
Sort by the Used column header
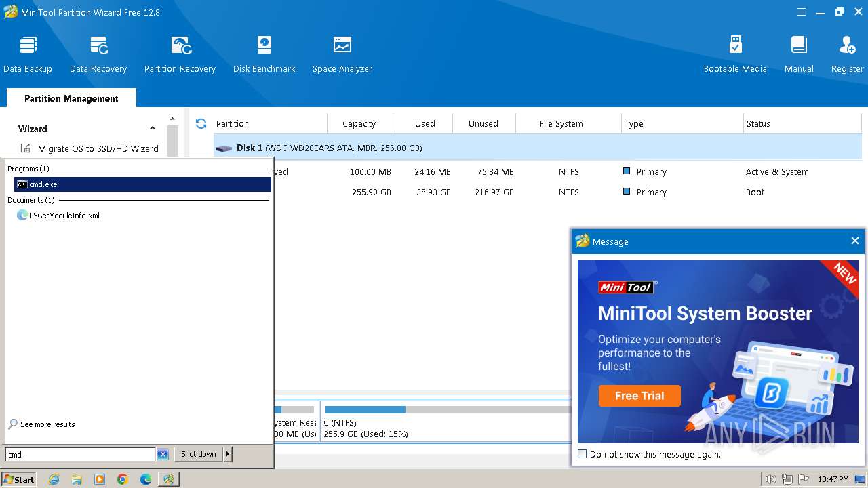tap(425, 123)
